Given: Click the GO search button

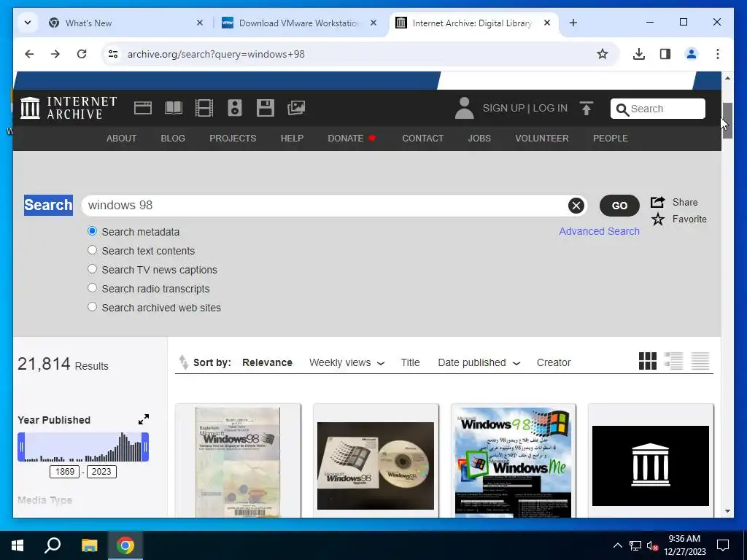Looking at the screenshot, I should pos(619,205).
